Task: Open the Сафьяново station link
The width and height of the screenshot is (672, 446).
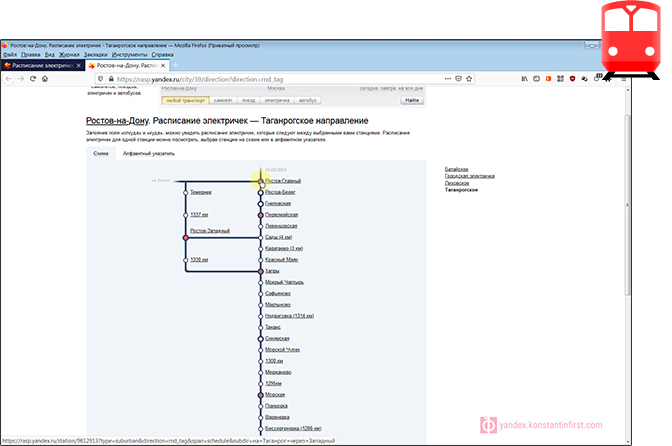Action: (x=278, y=293)
